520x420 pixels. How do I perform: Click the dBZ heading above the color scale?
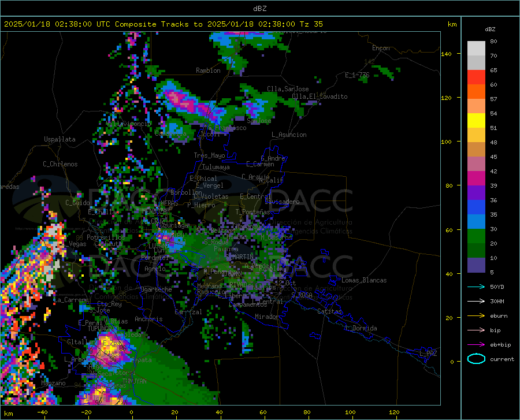tap(490, 29)
